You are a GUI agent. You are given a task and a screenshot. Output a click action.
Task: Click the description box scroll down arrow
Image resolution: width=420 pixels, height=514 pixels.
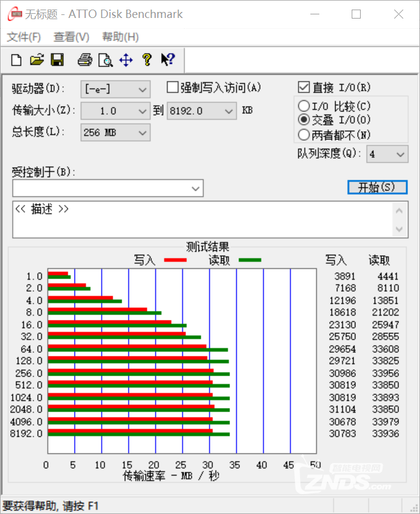click(x=400, y=229)
